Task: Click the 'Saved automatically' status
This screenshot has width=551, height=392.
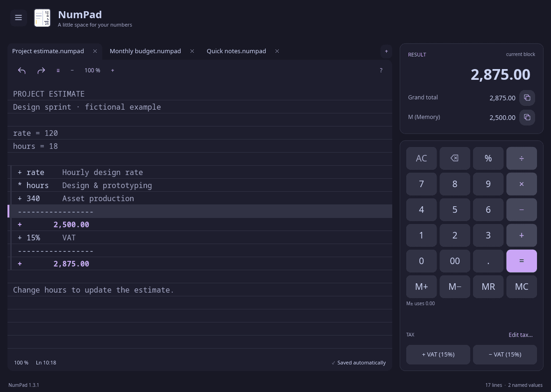Action: [x=359, y=363]
